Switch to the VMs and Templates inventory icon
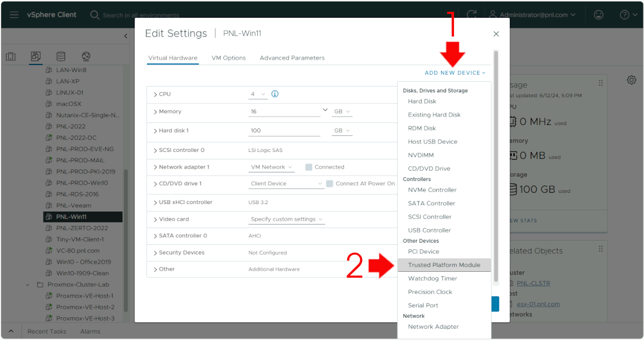The height and width of the screenshot is (340, 644). point(35,56)
